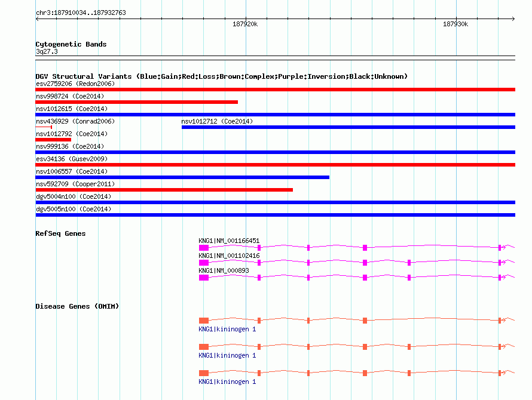
Task: Click the nsv999136 (Coe2014) blue bar
Action: tap(275, 152)
